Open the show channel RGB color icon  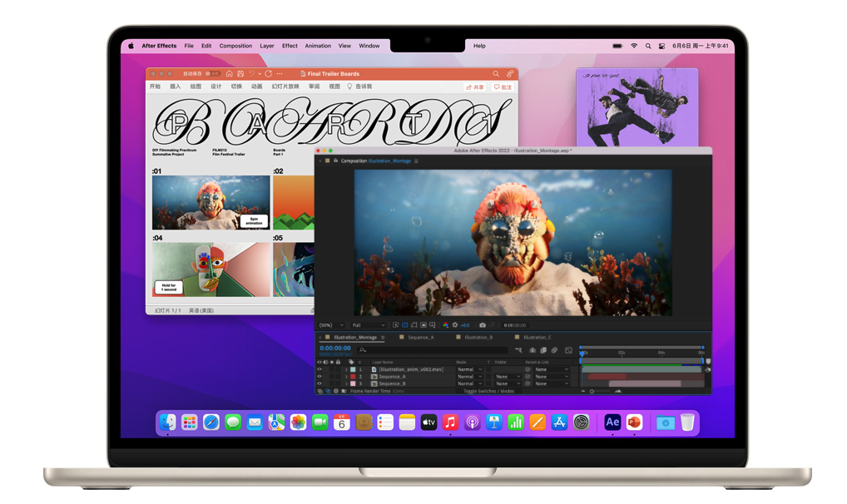pos(446,325)
